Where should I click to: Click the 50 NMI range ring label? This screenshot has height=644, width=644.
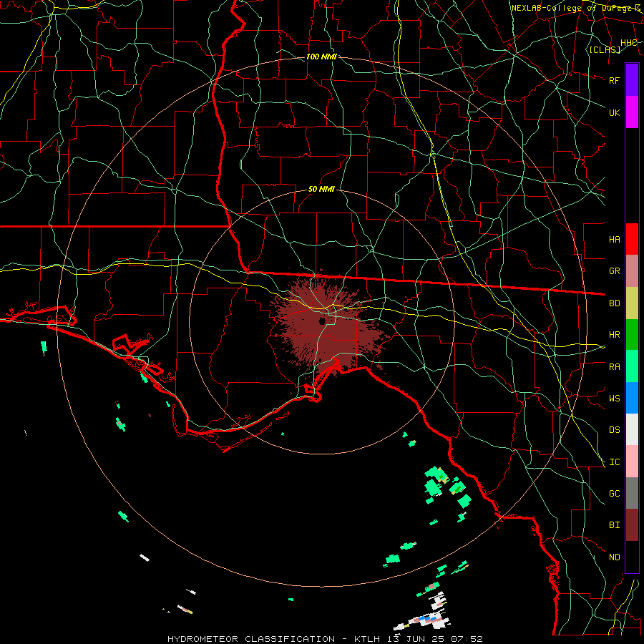click(321, 190)
